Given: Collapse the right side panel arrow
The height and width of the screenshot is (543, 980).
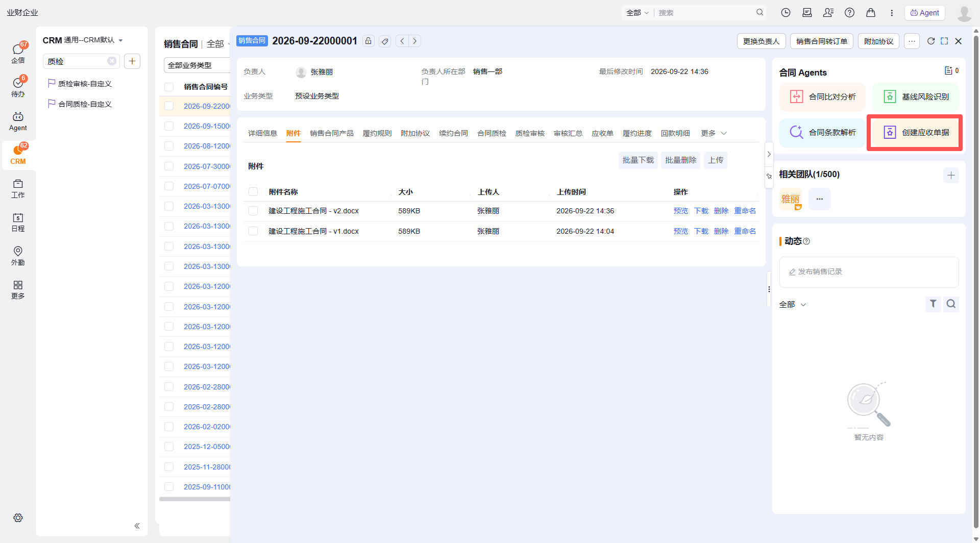Looking at the screenshot, I should tap(769, 154).
